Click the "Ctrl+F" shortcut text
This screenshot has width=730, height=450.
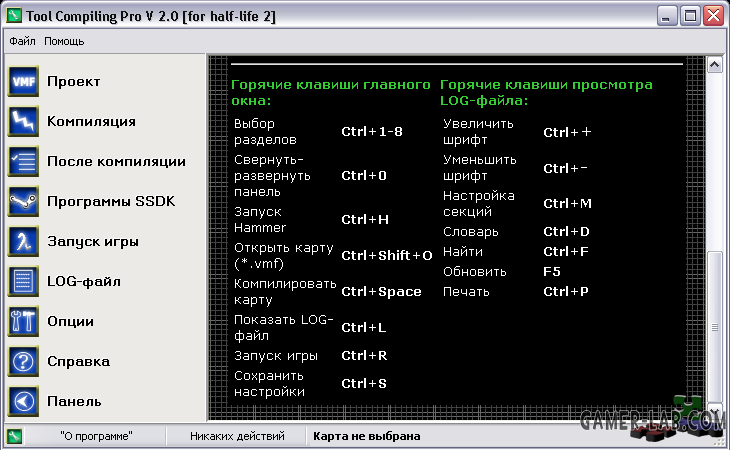[566, 251]
